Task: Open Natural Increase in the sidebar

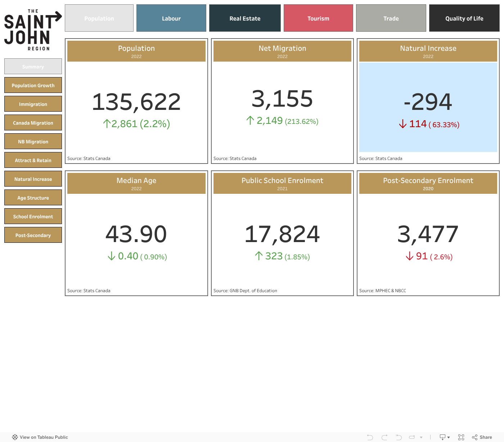Action: click(33, 179)
